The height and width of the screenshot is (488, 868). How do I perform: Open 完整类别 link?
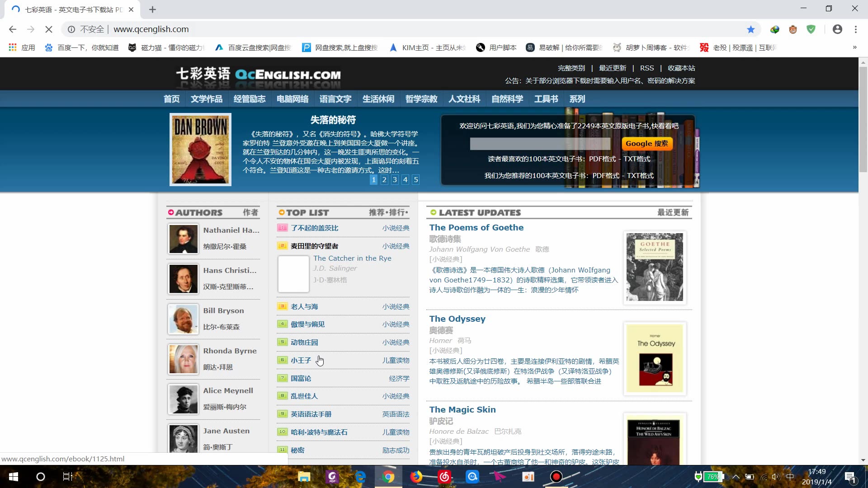click(571, 68)
